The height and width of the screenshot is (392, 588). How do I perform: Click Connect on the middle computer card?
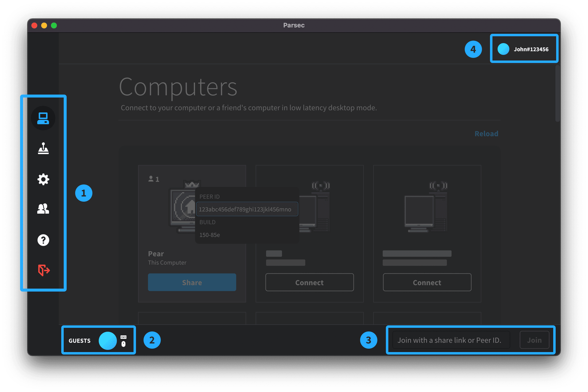(x=309, y=282)
